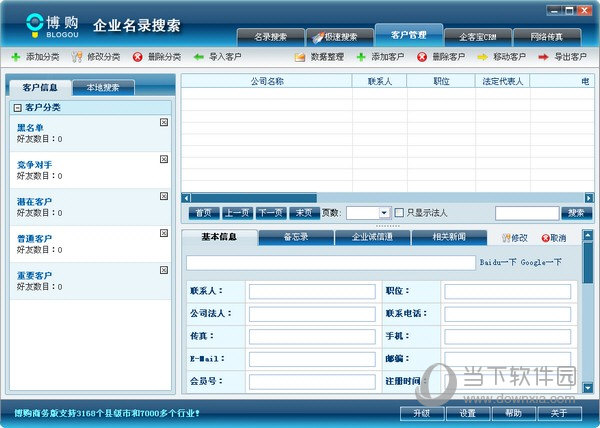
Task: Click the company name field above 联系人
Action: tap(331, 263)
